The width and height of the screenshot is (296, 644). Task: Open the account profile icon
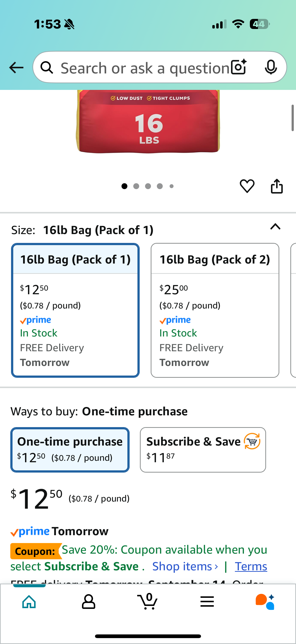click(88, 602)
